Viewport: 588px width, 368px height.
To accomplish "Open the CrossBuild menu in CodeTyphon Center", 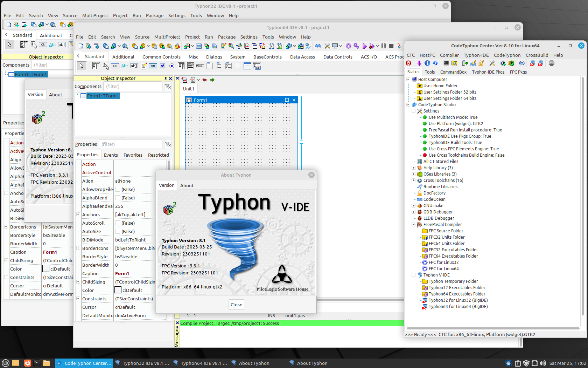I will pyautogui.click(x=537, y=55).
